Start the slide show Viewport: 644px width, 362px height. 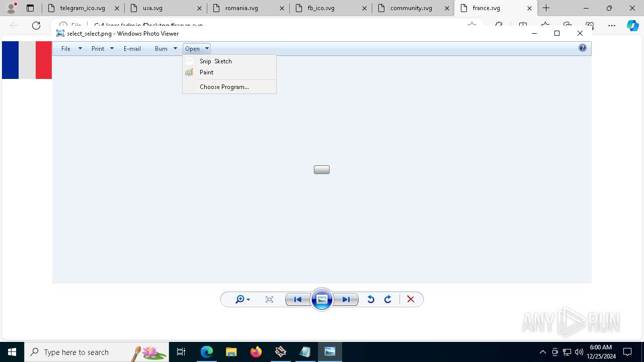(322, 300)
